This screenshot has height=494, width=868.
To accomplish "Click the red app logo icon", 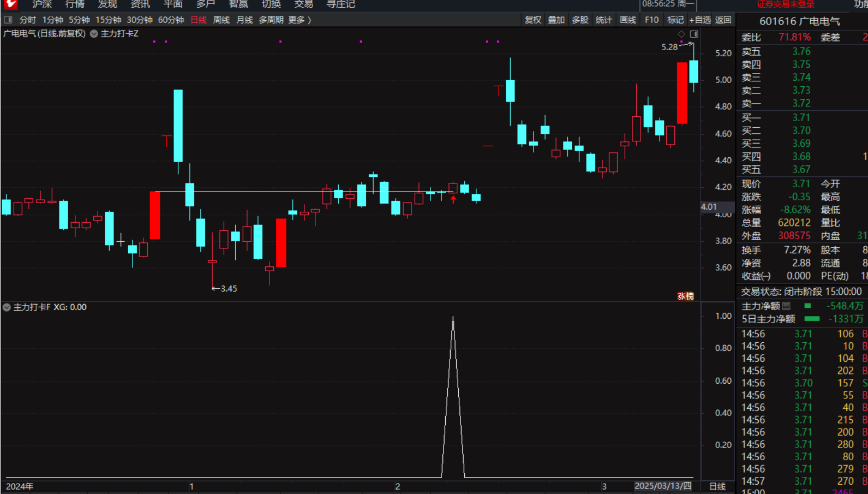I will tap(10, 4).
